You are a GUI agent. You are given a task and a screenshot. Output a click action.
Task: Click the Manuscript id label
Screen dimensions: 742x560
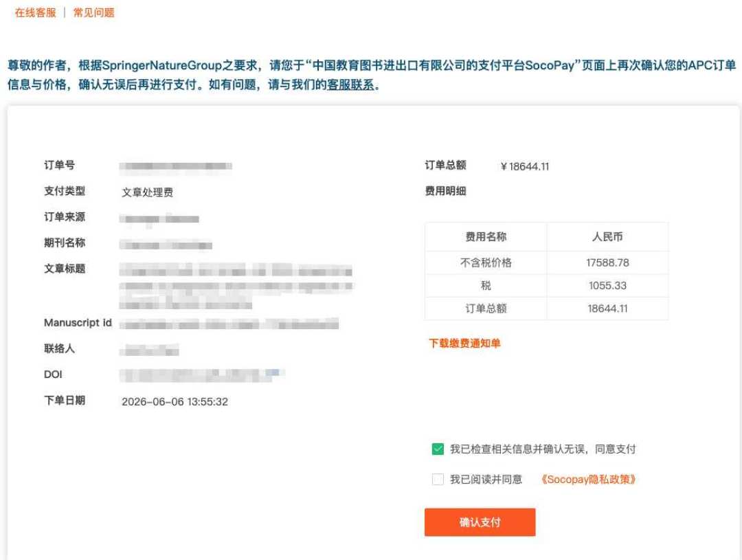click(78, 323)
